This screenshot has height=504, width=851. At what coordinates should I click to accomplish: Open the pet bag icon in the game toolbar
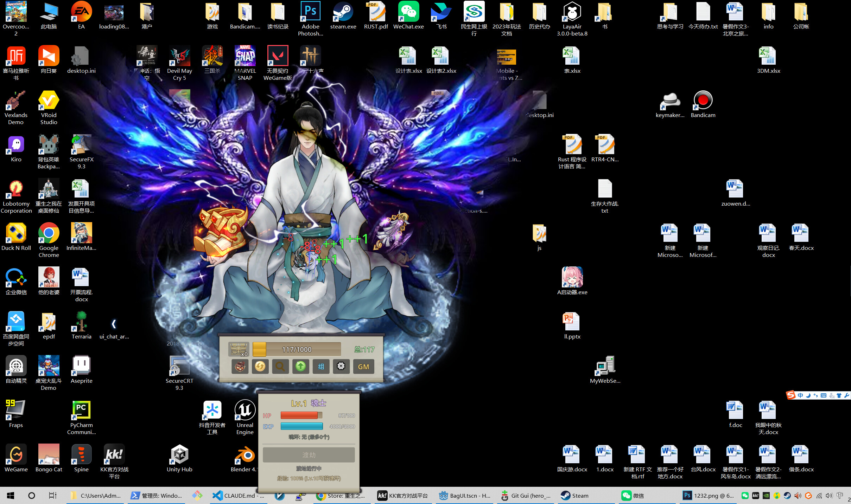[x=240, y=367]
